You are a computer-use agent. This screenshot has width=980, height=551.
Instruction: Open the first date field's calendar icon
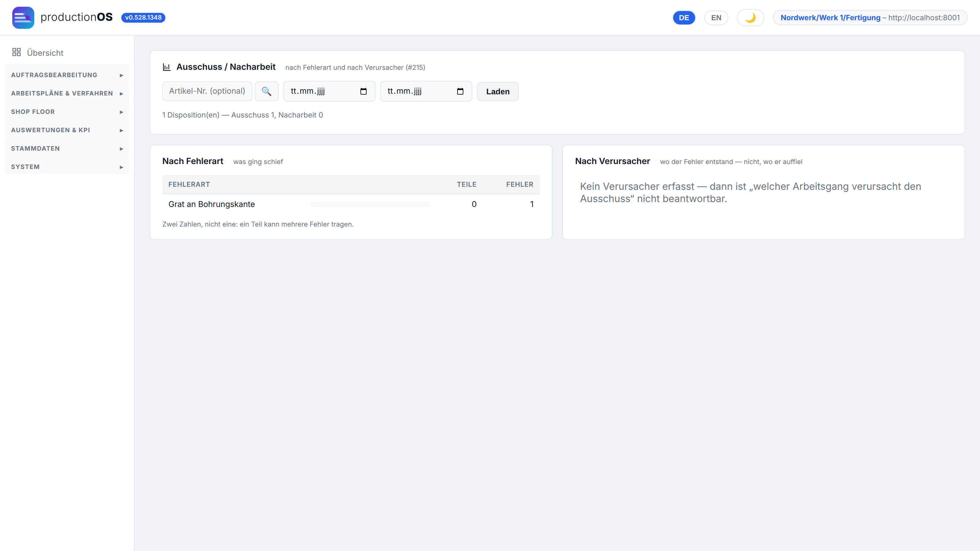click(363, 91)
